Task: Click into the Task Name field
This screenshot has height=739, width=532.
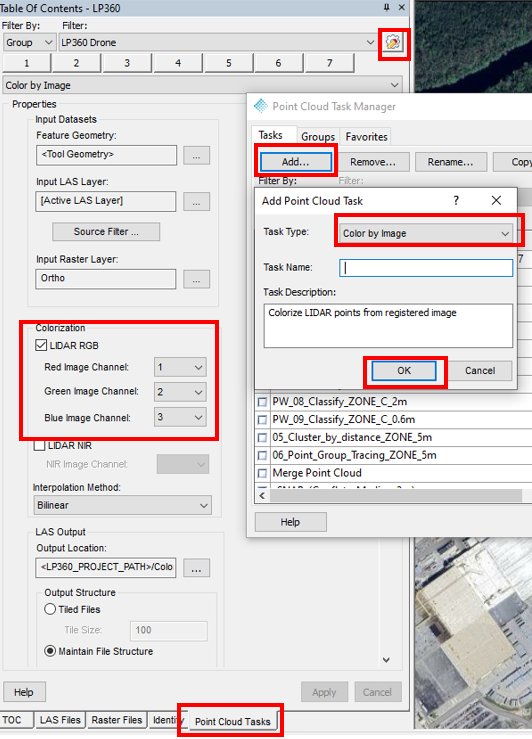Action: (x=426, y=268)
